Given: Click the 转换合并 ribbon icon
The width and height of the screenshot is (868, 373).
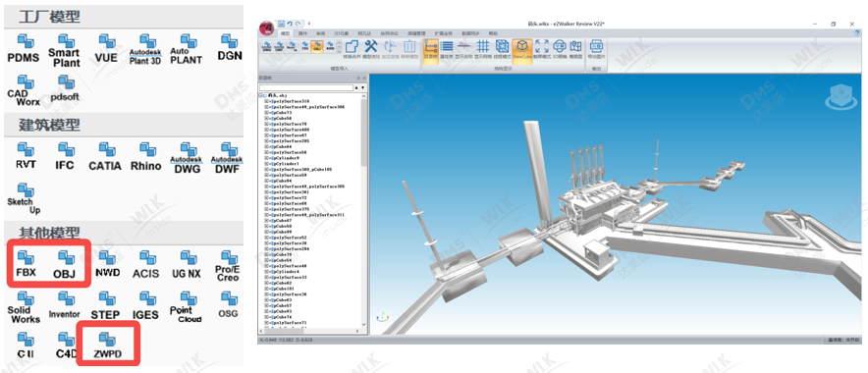Looking at the screenshot, I should (x=353, y=50).
